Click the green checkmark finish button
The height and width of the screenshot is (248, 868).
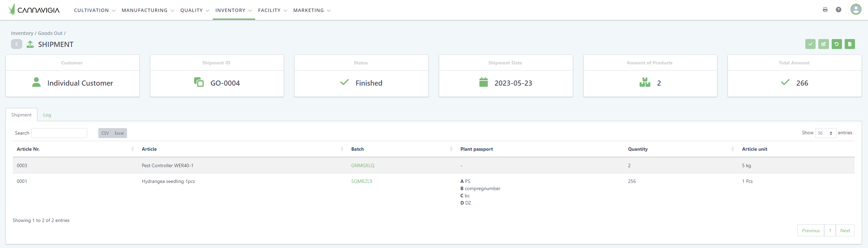[810, 44]
